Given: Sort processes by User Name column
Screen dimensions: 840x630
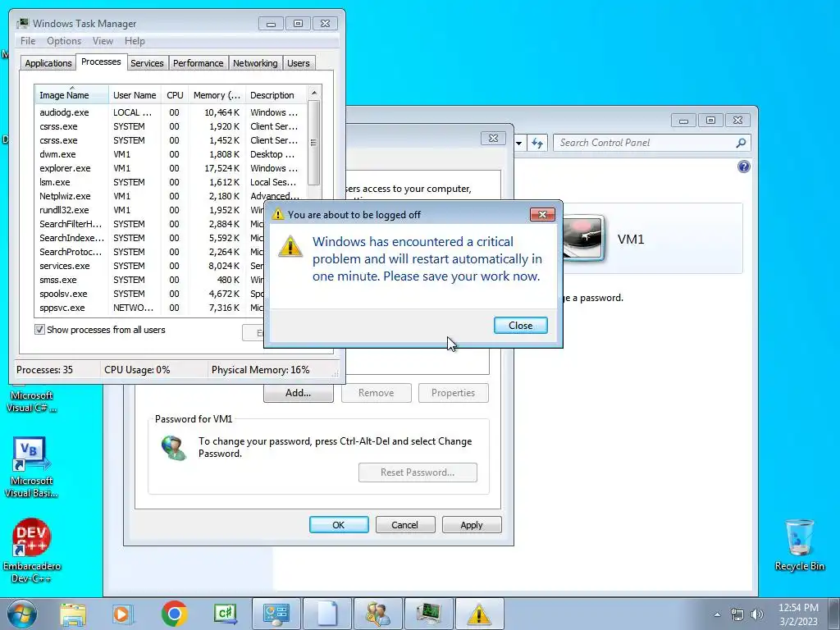Looking at the screenshot, I should (135, 95).
